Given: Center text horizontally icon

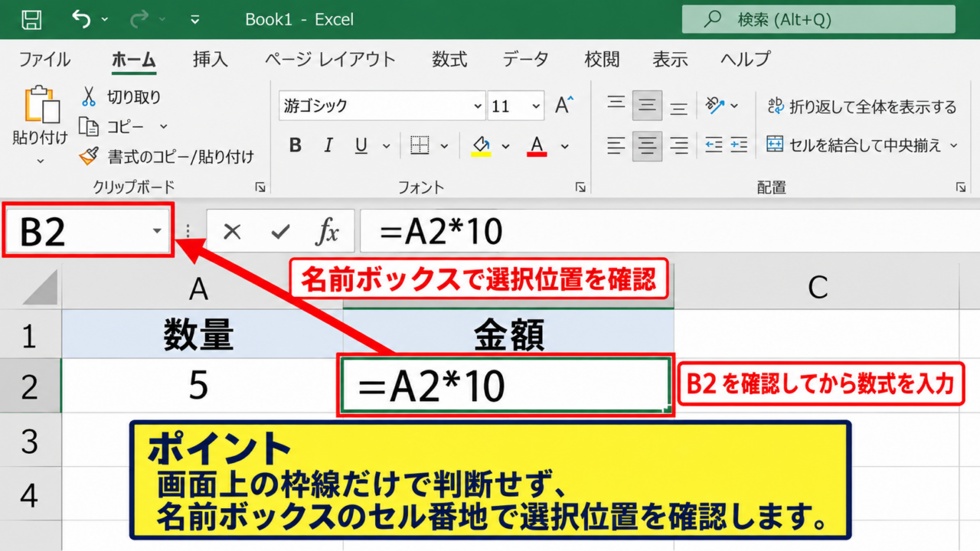Looking at the screenshot, I should (x=648, y=145).
